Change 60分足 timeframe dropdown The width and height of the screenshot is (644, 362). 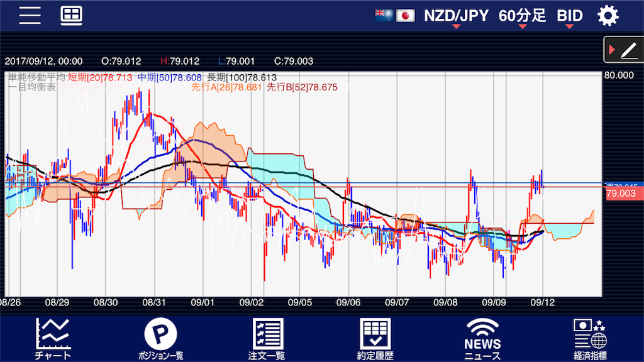522,16
